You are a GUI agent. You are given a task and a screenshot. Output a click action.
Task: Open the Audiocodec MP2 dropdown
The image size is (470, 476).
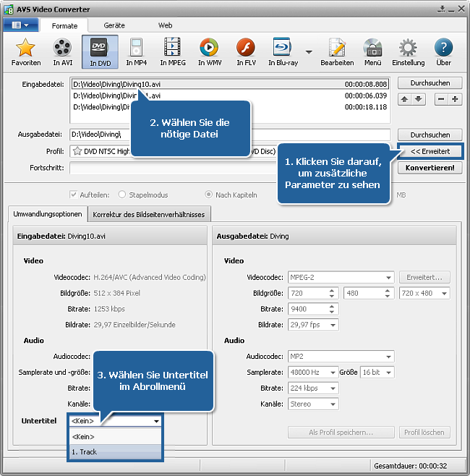coord(341,357)
